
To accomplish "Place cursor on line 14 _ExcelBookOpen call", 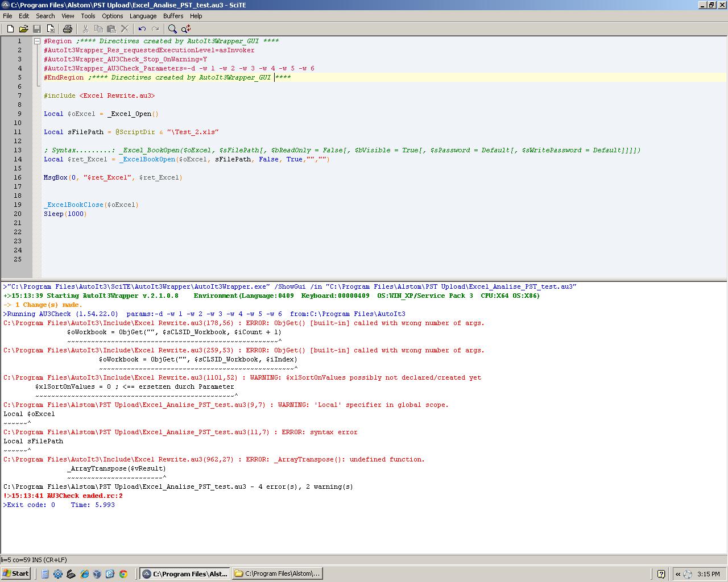I will (x=148, y=159).
